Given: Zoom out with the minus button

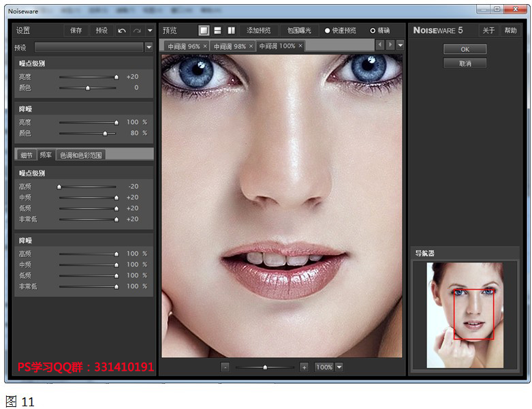Looking at the screenshot, I should tap(225, 367).
